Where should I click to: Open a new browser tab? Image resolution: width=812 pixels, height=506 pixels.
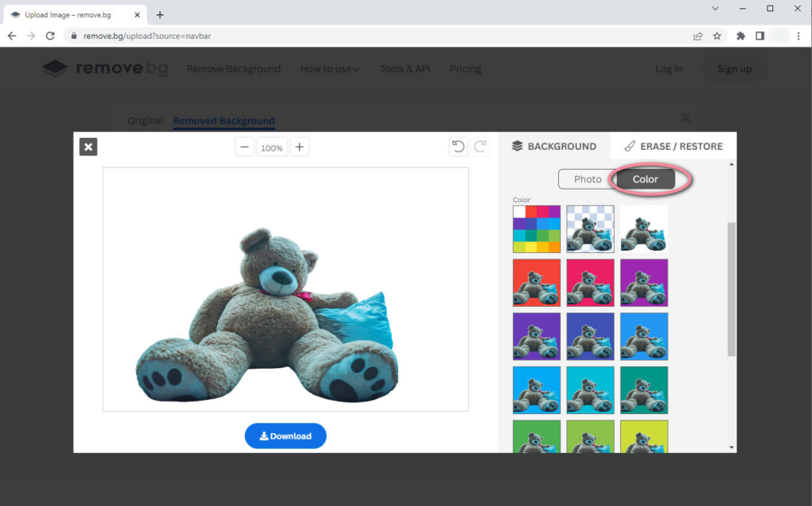(x=160, y=15)
